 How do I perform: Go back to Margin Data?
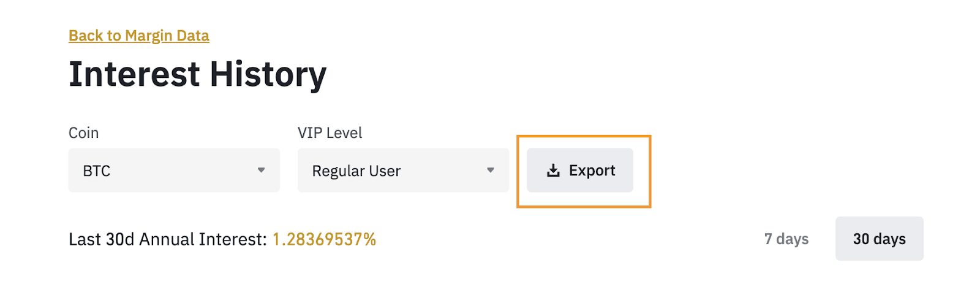tap(139, 36)
